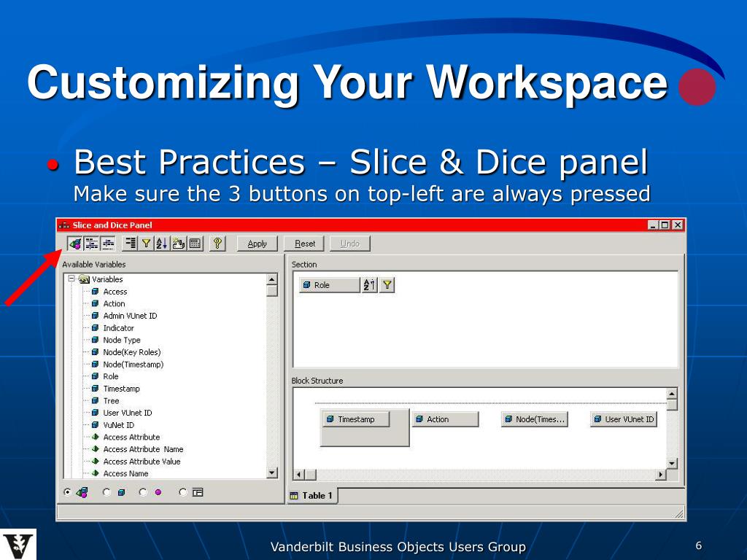Click the Reset button
Image resolution: width=747 pixels, height=560 pixels.
tap(304, 244)
